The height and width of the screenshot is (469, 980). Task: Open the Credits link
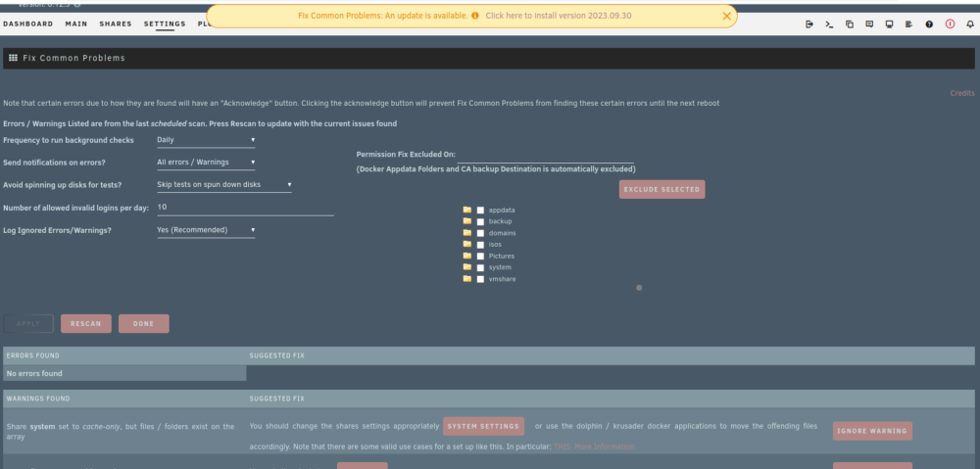(962, 93)
